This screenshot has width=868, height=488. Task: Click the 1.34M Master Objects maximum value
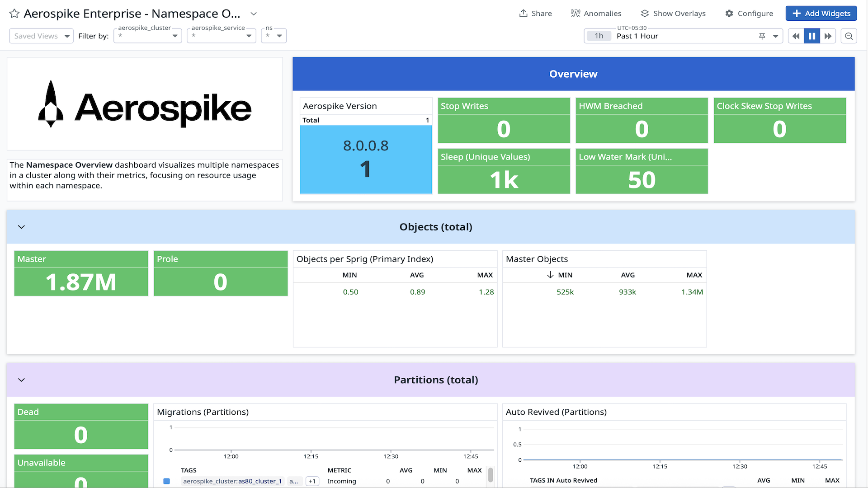(x=692, y=292)
